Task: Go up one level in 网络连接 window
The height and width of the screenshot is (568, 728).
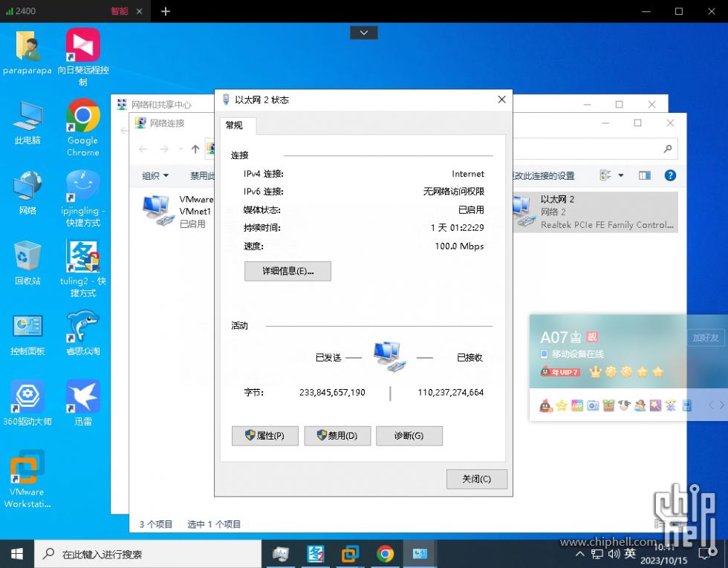Action: [195, 149]
